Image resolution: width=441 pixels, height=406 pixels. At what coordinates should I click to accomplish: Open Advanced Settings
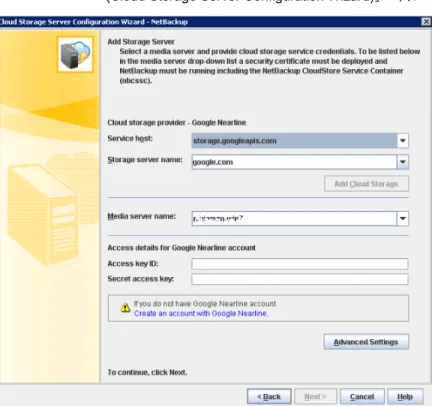pos(366,342)
